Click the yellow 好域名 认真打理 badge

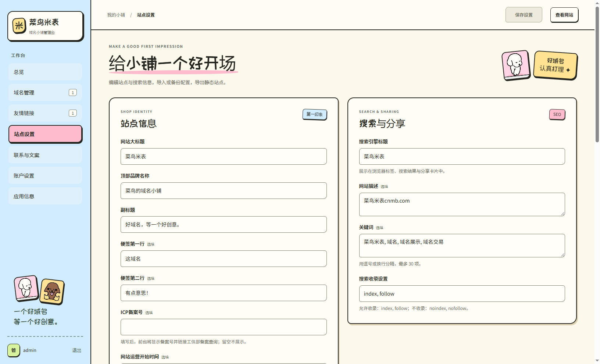(x=555, y=65)
